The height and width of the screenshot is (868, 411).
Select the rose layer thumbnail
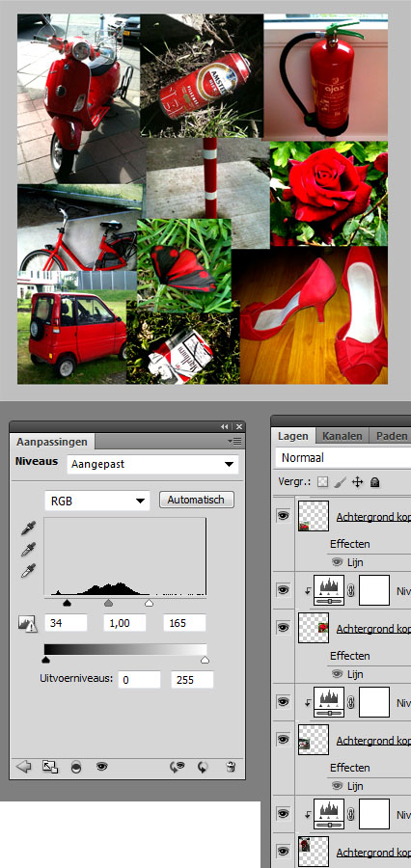pos(314,628)
